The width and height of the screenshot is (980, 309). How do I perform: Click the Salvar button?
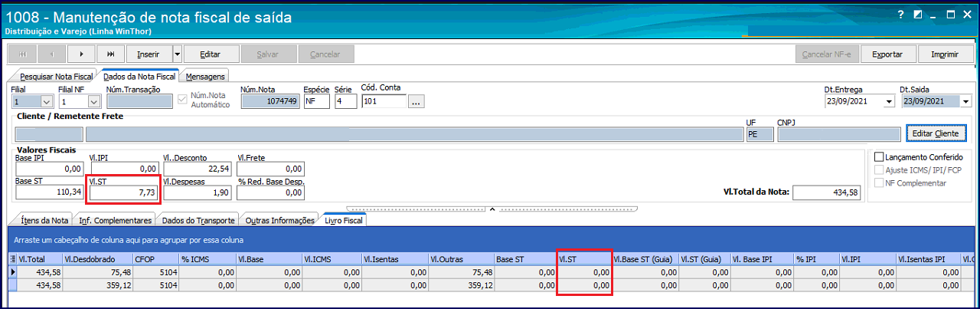268,54
